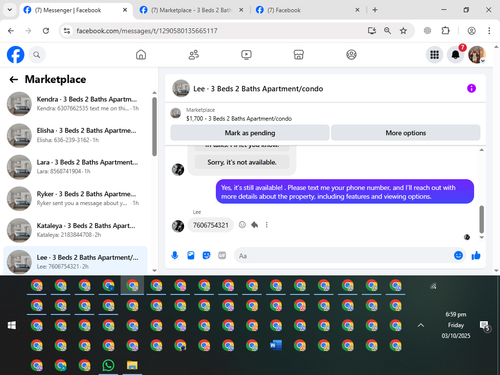Viewport: 500px width, 375px height.
Task: Switch to the Marketplace - 3 Beds browser tab
Action: tap(191, 10)
